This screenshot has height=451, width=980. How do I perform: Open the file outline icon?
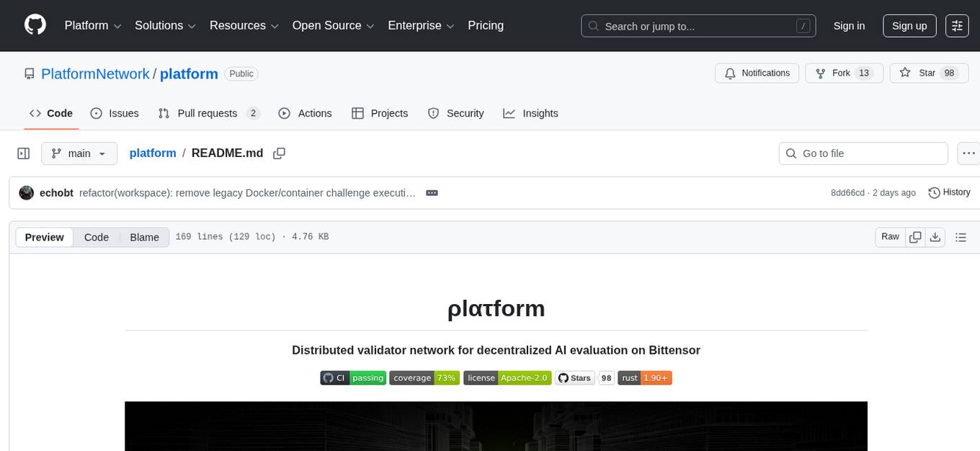point(961,236)
